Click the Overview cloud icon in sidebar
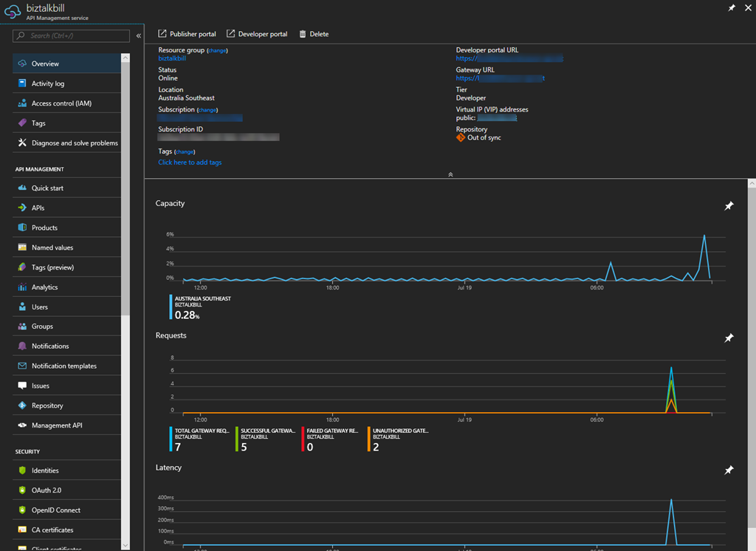The height and width of the screenshot is (551, 756). (22, 64)
